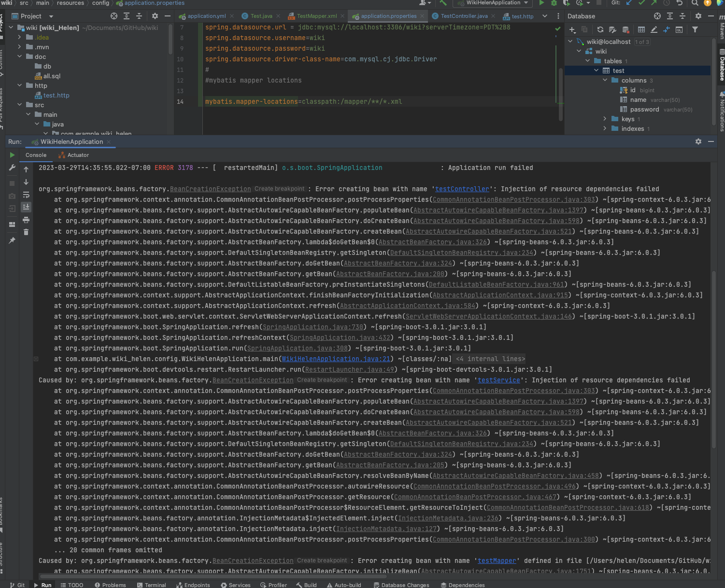Click the Build hammer icon in top toolbar
Image resolution: width=725 pixels, height=588 pixels.
click(443, 3)
